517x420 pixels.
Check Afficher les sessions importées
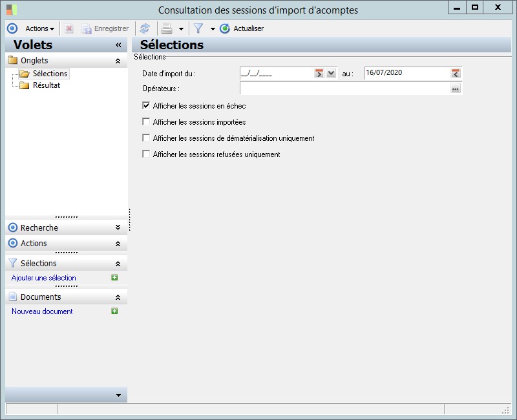pos(146,121)
